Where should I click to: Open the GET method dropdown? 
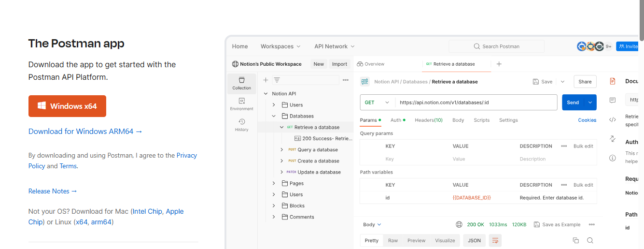tap(378, 103)
